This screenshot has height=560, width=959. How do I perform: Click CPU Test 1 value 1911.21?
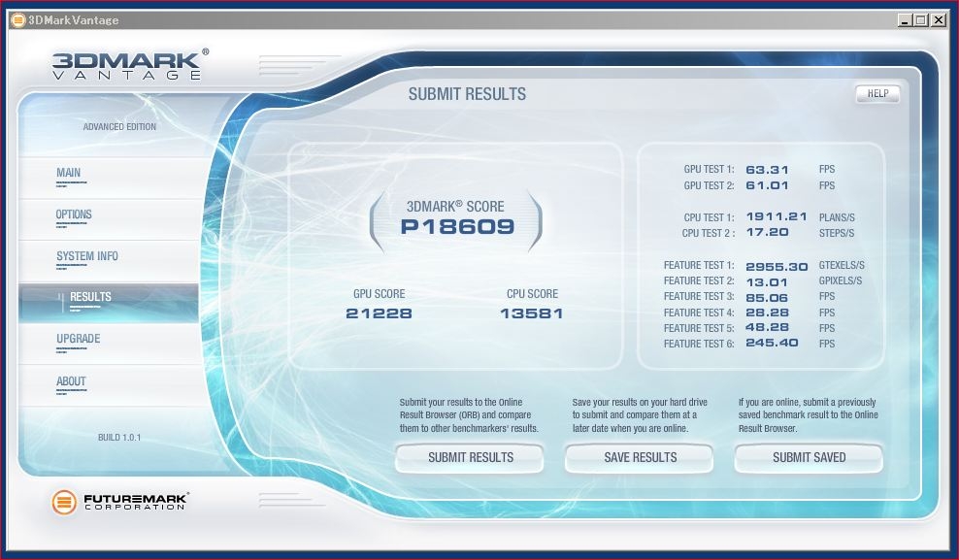777,217
